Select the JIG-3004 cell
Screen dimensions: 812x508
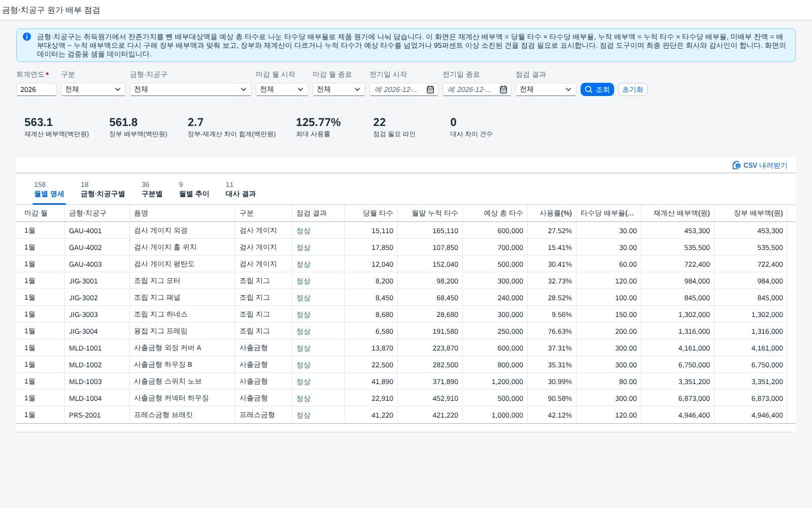point(97,331)
